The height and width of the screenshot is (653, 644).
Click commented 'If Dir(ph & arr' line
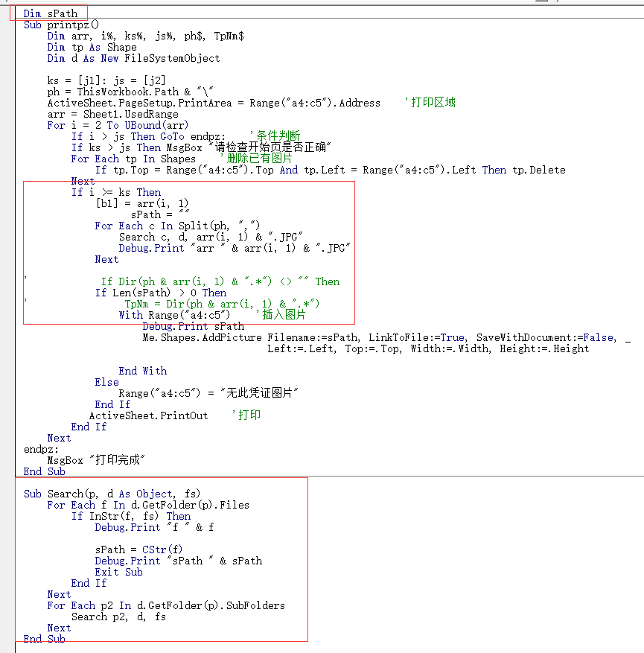220,282
